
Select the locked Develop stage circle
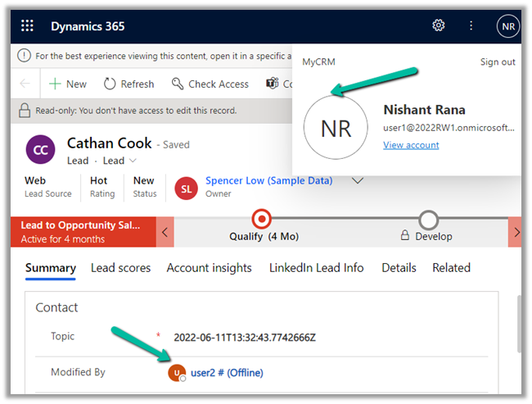coord(428,220)
